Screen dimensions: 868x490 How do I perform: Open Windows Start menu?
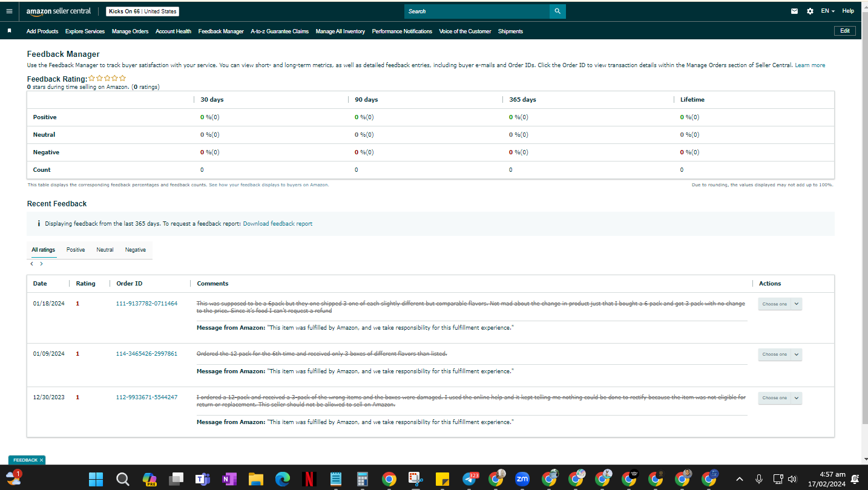click(96, 480)
